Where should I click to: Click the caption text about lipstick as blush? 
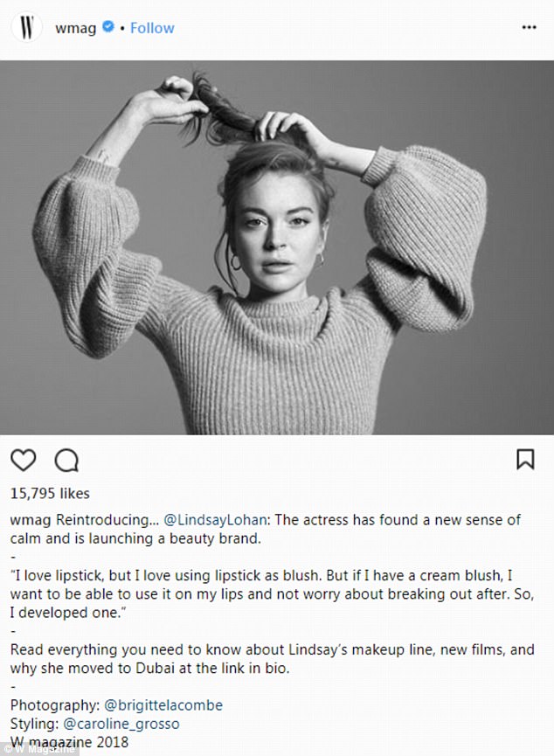272,594
